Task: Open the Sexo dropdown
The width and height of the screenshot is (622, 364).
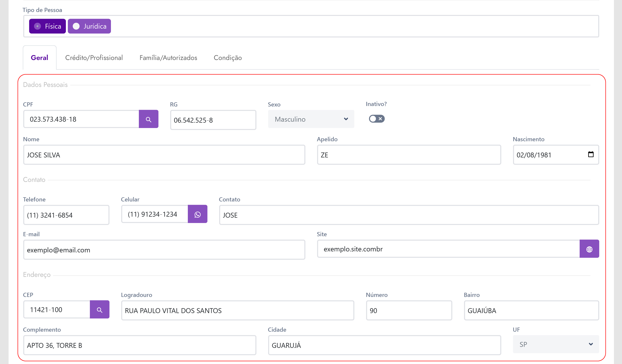Action: [311, 119]
